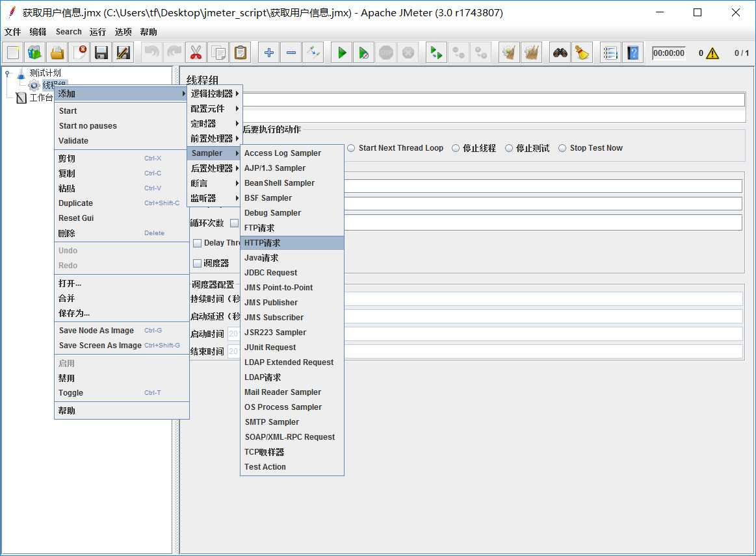Click the New test plan toolbar icon

click(13, 53)
